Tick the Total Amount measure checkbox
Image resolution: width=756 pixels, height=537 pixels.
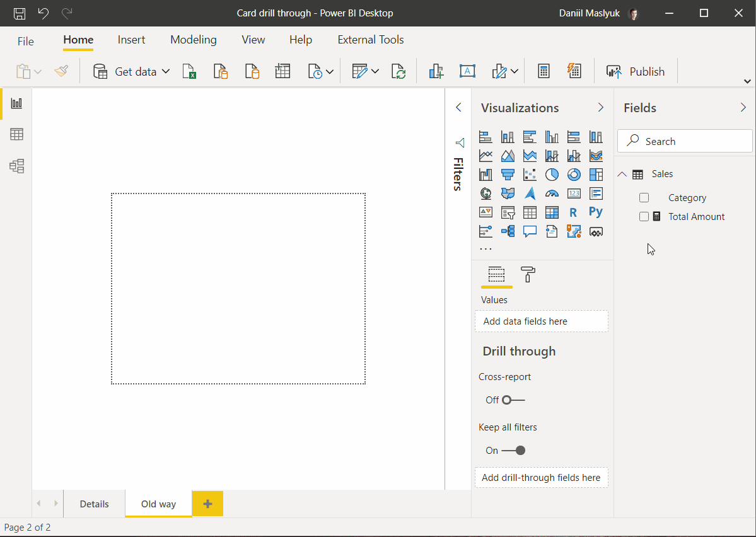coord(644,216)
